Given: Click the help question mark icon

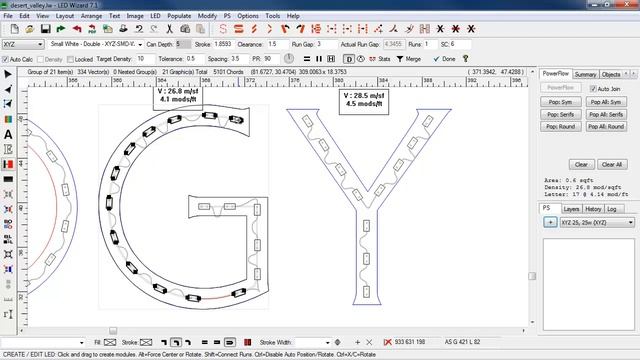Looking at the screenshot, I should point(465,59).
